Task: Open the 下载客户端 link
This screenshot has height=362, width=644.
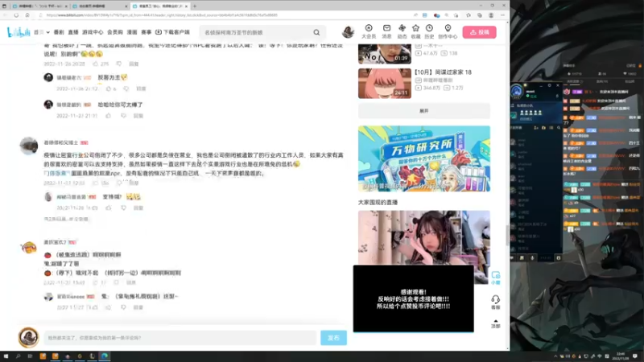Action: (x=172, y=32)
